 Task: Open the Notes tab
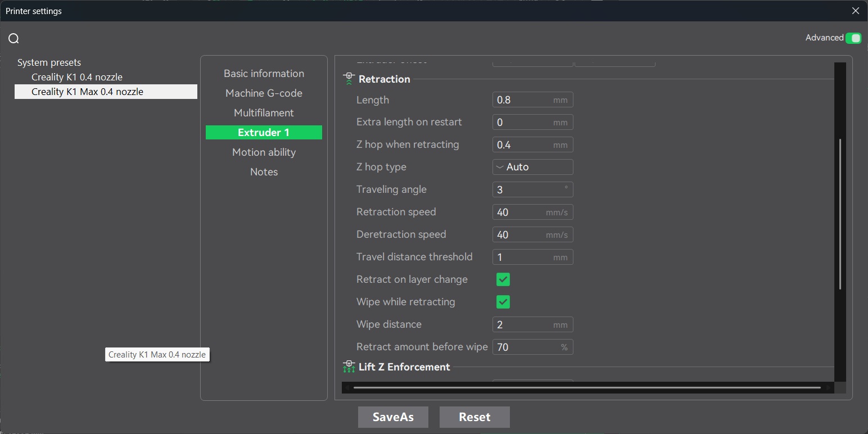pyautogui.click(x=264, y=172)
